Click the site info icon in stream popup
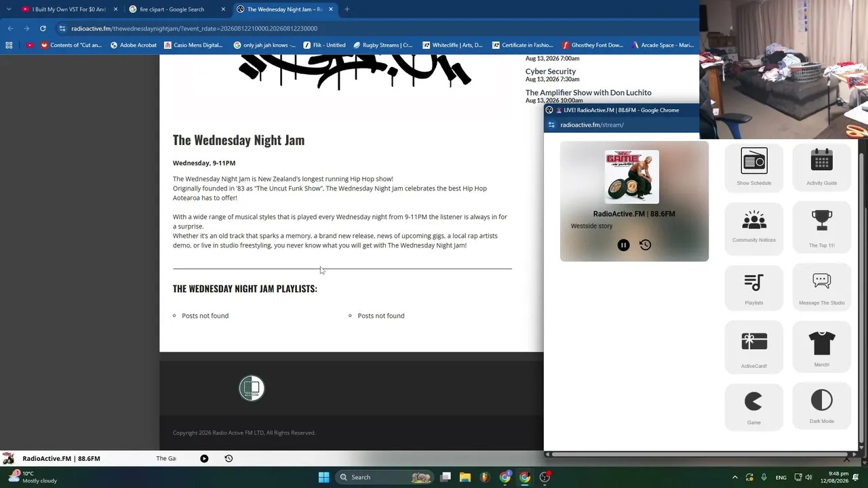This screenshot has width=868, height=488. [x=551, y=125]
